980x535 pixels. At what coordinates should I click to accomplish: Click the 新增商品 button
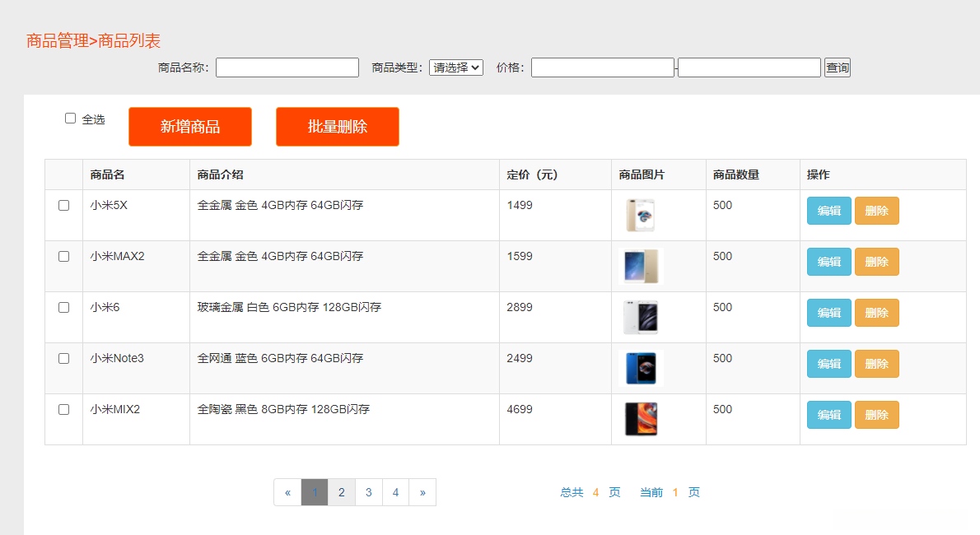(190, 127)
